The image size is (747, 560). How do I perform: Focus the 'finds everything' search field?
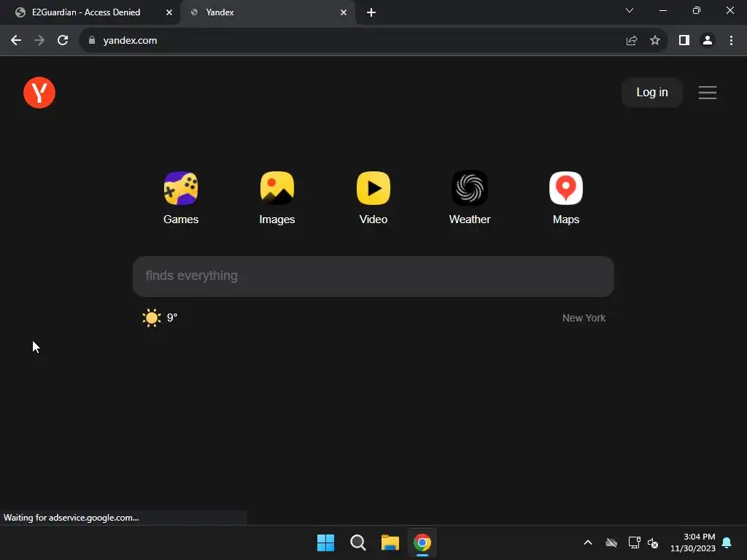(x=373, y=276)
